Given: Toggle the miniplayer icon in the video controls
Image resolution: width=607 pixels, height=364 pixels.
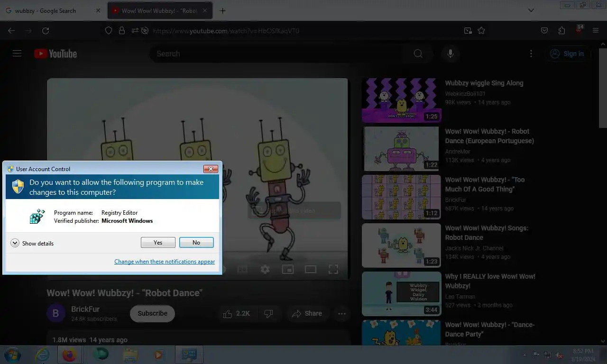Looking at the screenshot, I should click(288, 269).
